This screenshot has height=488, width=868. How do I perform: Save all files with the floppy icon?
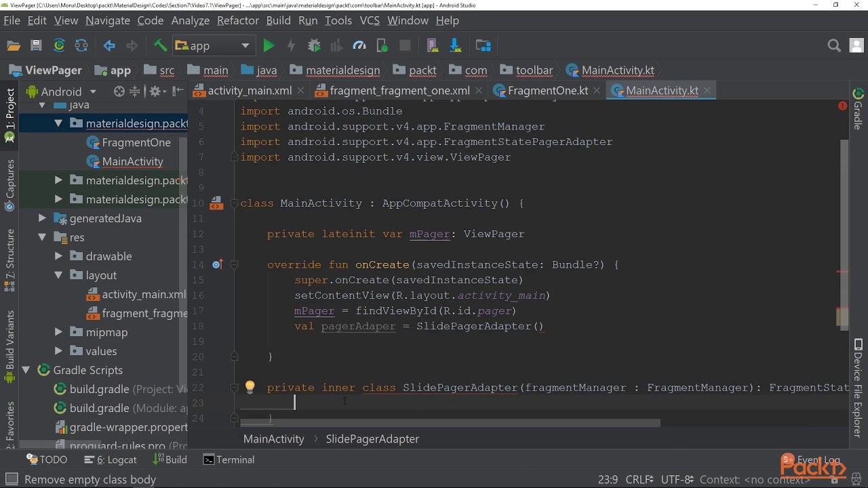tap(37, 45)
